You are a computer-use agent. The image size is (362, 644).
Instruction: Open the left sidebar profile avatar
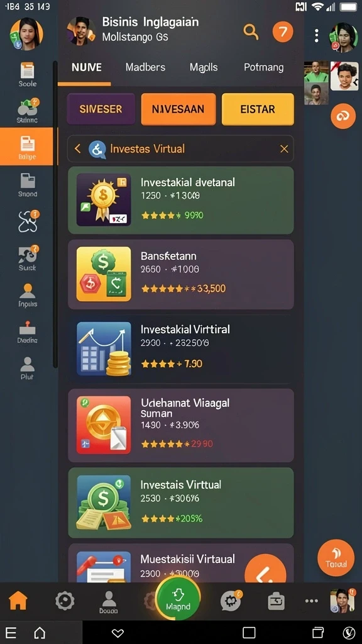26,34
